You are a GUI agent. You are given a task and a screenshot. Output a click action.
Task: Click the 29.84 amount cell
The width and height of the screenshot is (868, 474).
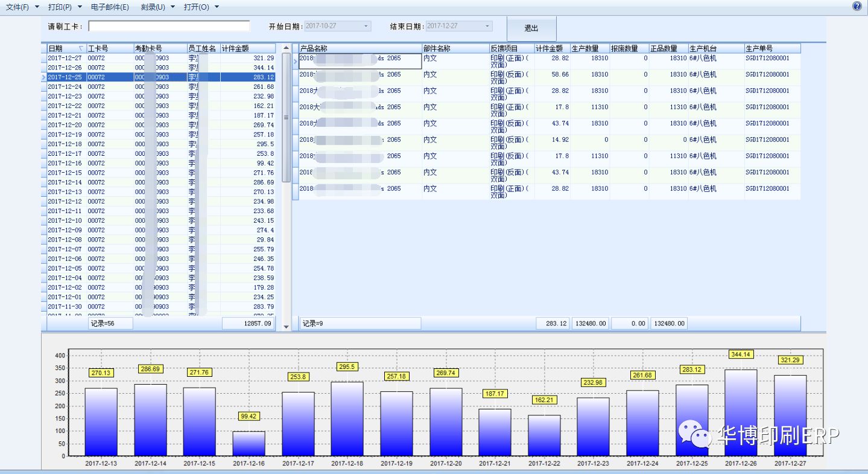point(248,240)
